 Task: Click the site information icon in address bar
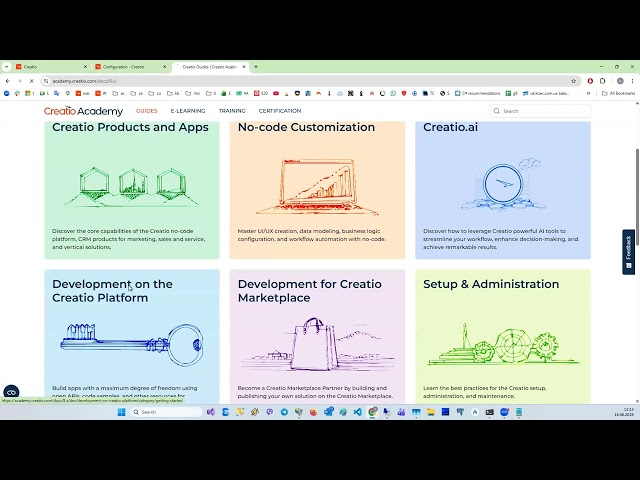[x=46, y=81]
